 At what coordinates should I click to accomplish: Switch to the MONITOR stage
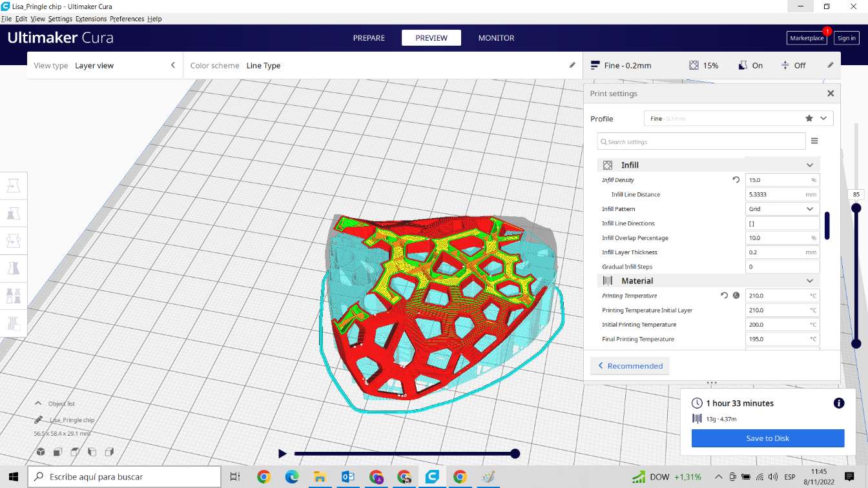(496, 38)
